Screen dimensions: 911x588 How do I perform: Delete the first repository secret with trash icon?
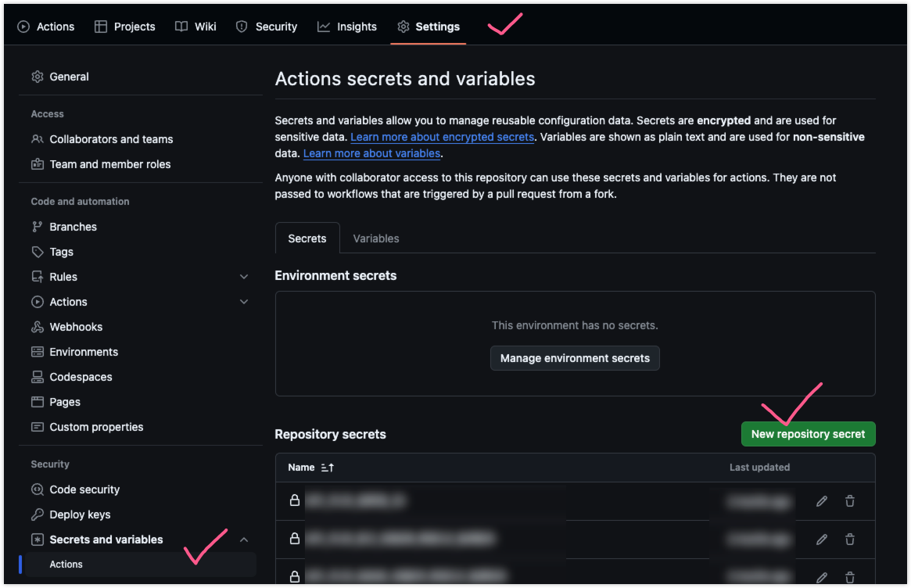click(850, 501)
